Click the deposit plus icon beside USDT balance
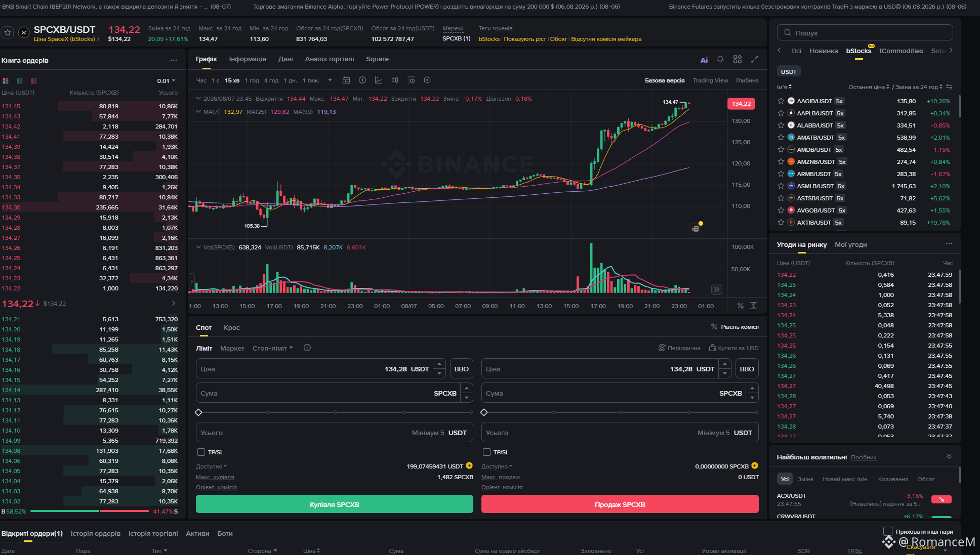The height and width of the screenshot is (555, 980). tap(469, 466)
